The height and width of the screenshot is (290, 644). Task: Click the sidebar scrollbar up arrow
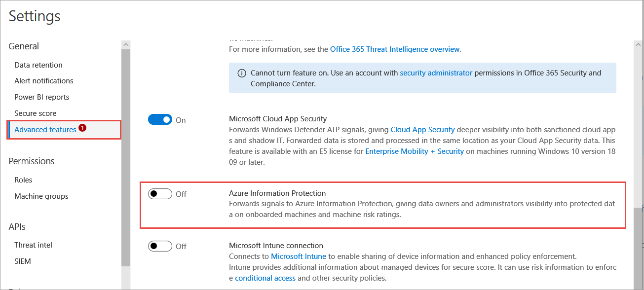click(126, 45)
